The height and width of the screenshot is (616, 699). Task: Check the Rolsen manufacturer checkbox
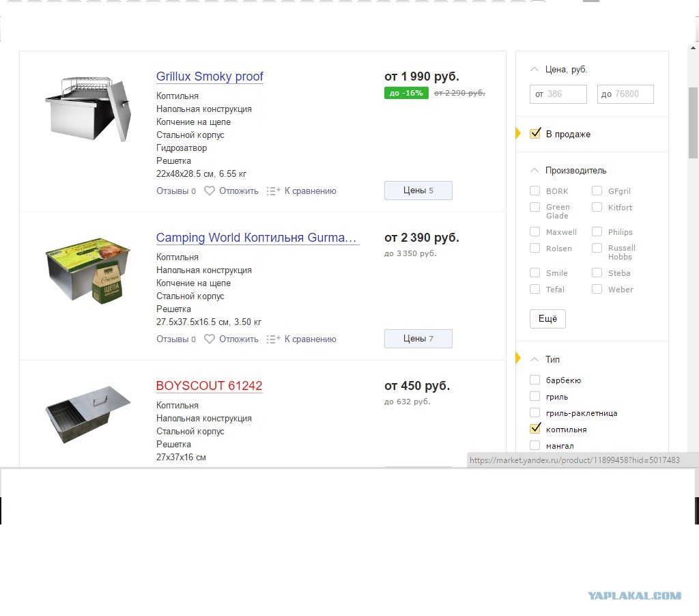[534, 248]
